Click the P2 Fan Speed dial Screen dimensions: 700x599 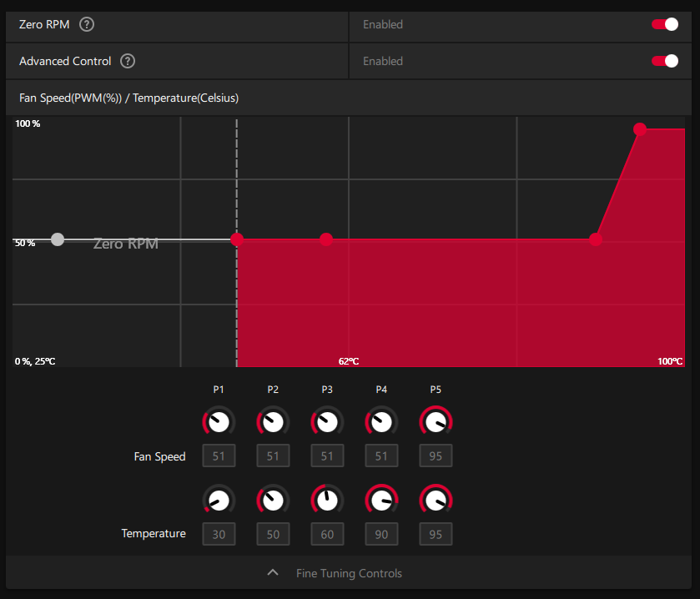[273, 422]
